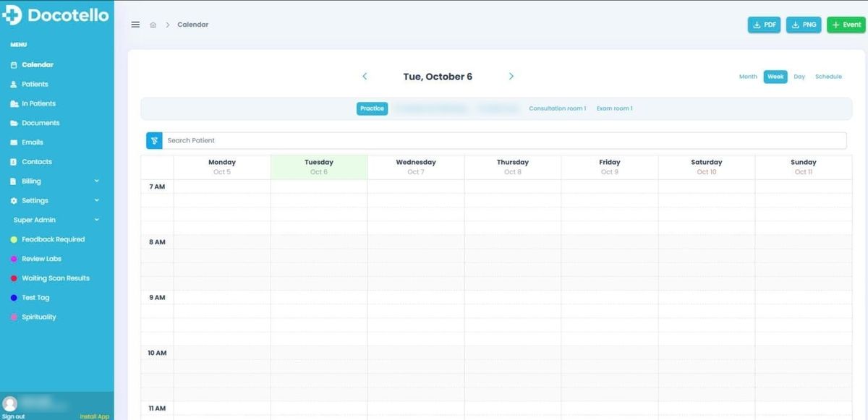This screenshot has width=868, height=420.
Task: Toggle the hamburger sidebar menu
Action: click(x=135, y=25)
